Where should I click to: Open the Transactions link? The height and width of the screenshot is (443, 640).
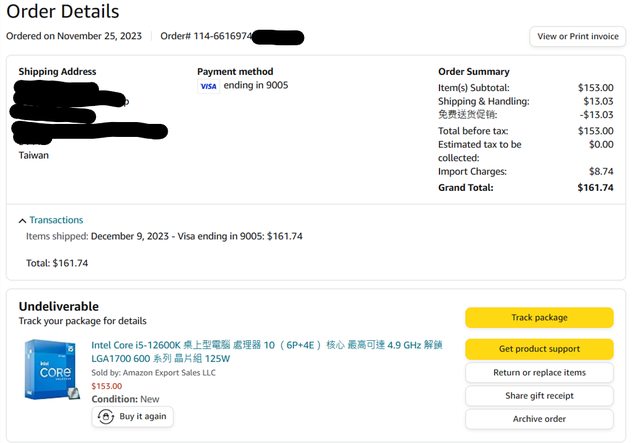56,220
